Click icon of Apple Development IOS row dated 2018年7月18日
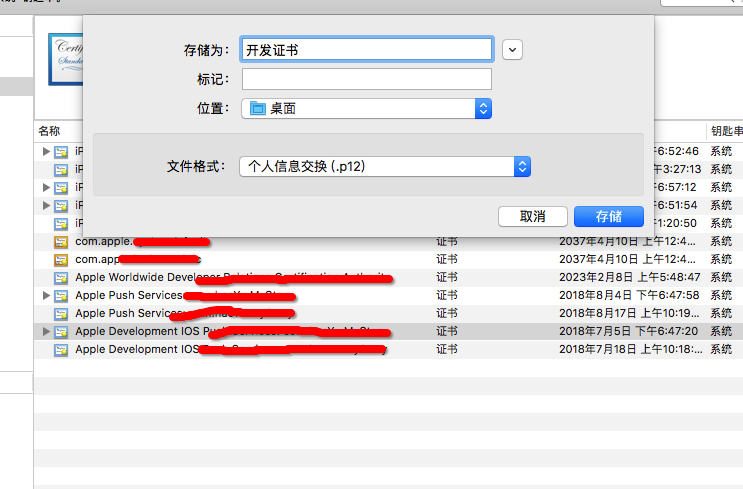This screenshot has height=489, width=743. (61, 350)
